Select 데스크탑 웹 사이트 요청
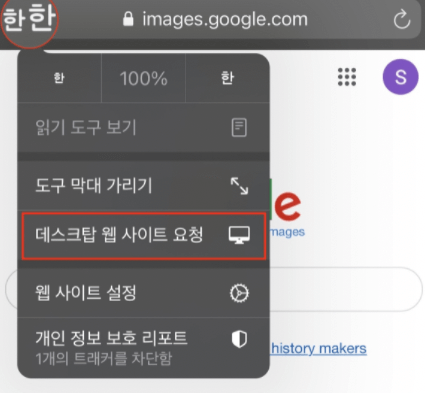 [144, 236]
